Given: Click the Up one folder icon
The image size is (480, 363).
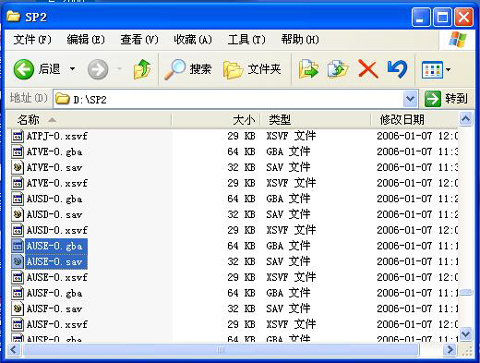Looking at the screenshot, I should tap(142, 69).
